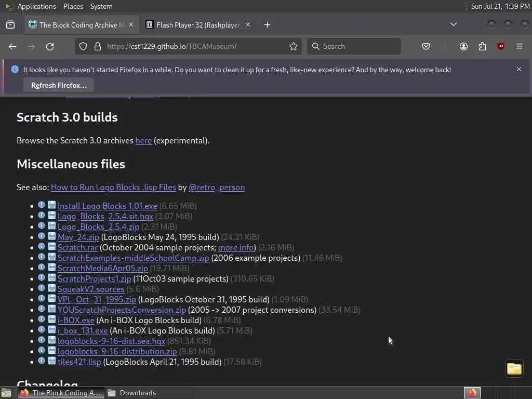
Task: Open the Firefox account icon
Action: (x=463, y=46)
